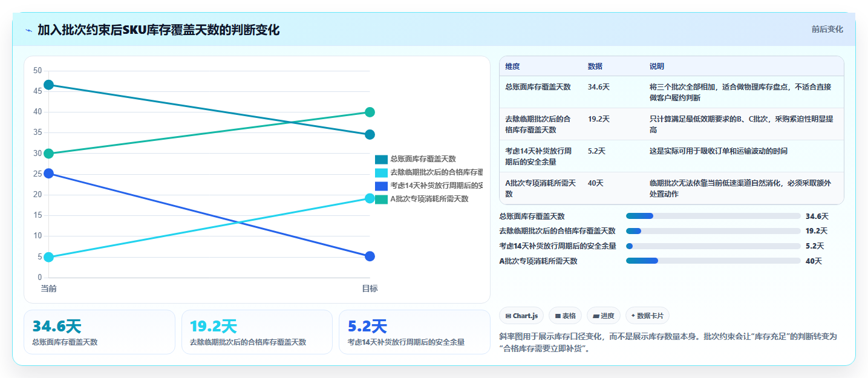Image resolution: width=868 pixels, height=378 pixels.
Task: Click table cell 5.2天 in table
Action: [x=596, y=151]
